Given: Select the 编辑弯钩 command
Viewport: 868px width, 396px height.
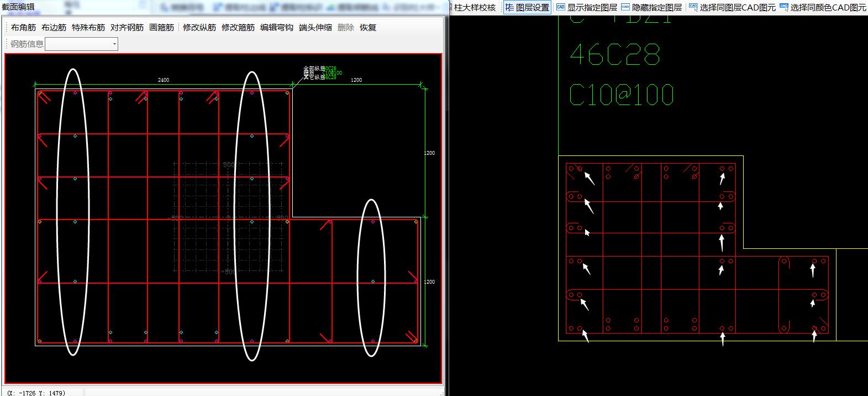Looking at the screenshot, I should [277, 28].
